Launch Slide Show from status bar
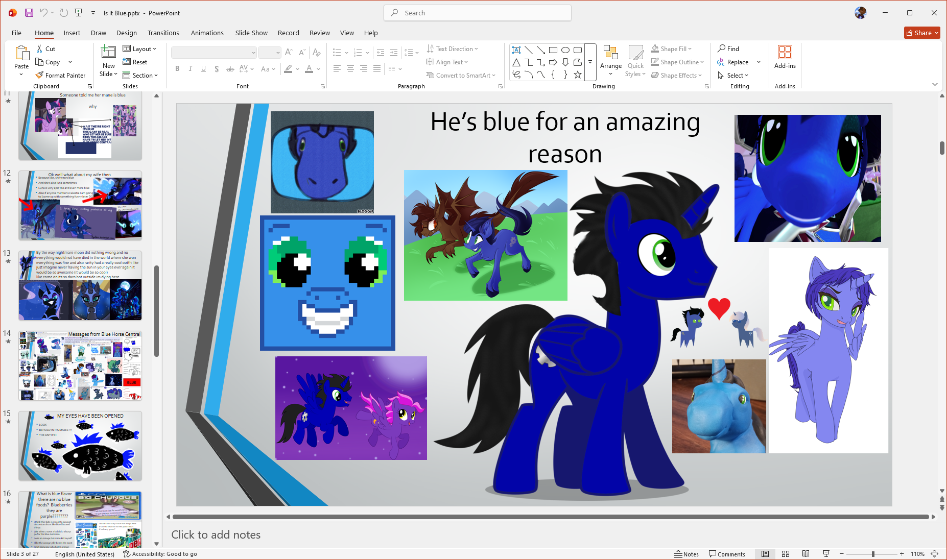The image size is (947, 560). 826,554
